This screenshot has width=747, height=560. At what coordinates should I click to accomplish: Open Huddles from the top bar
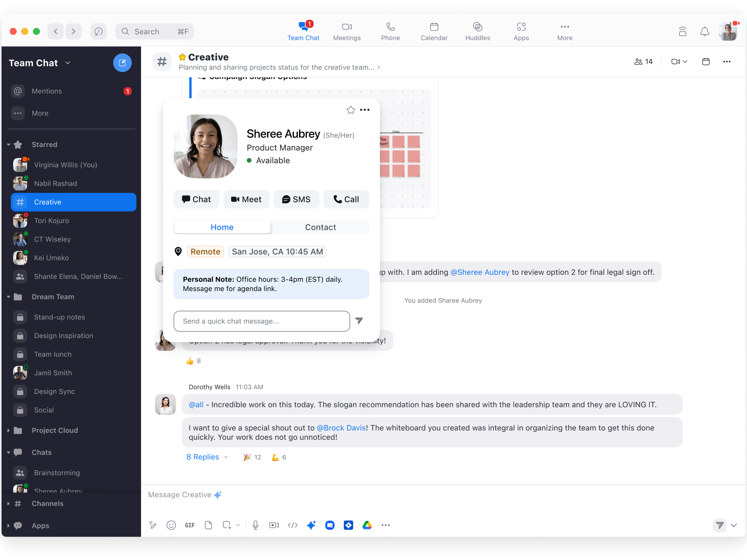click(477, 31)
